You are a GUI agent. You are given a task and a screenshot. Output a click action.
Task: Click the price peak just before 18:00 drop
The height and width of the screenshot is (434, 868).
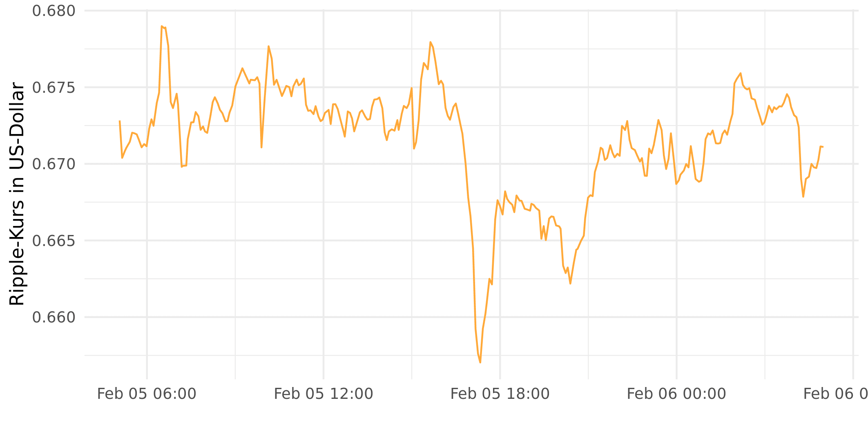(x=431, y=42)
